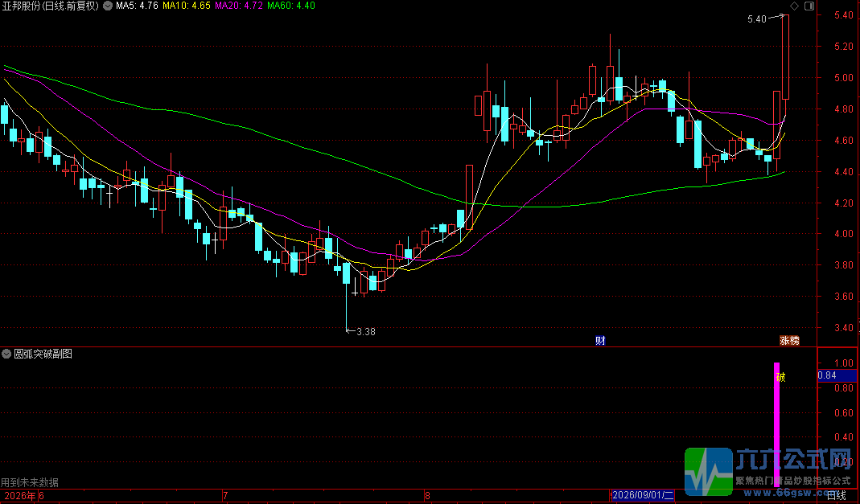The height and width of the screenshot is (504, 860).
Task: Click the 用到未来数据 warning text
Action: (x=30, y=482)
